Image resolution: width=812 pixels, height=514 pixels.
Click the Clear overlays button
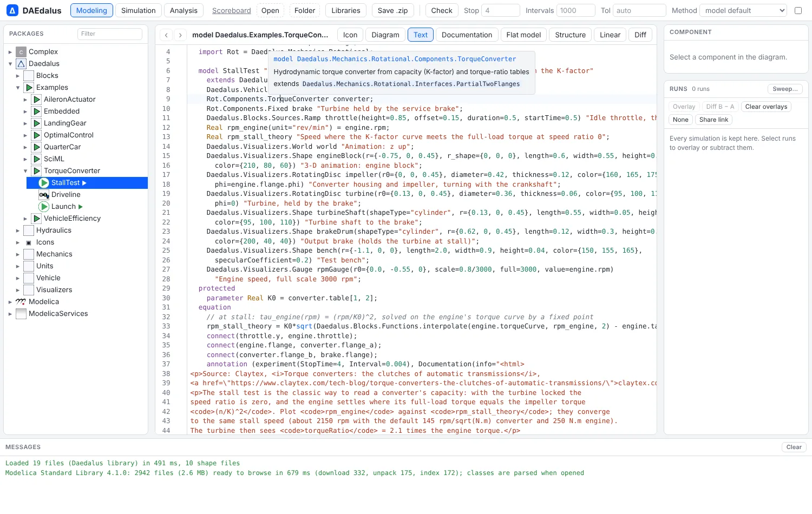tap(766, 107)
